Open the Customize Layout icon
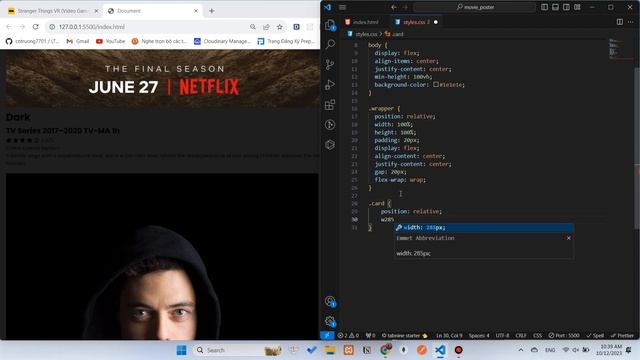The height and width of the screenshot is (360, 640). pyautogui.click(x=578, y=7)
